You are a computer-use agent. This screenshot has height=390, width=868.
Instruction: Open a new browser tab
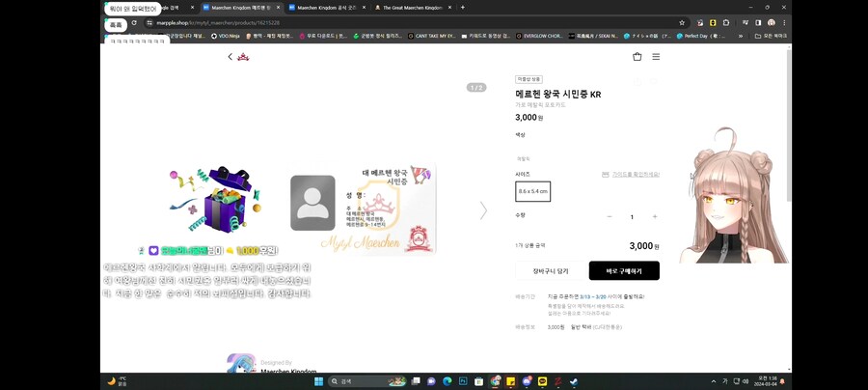pyautogui.click(x=463, y=8)
